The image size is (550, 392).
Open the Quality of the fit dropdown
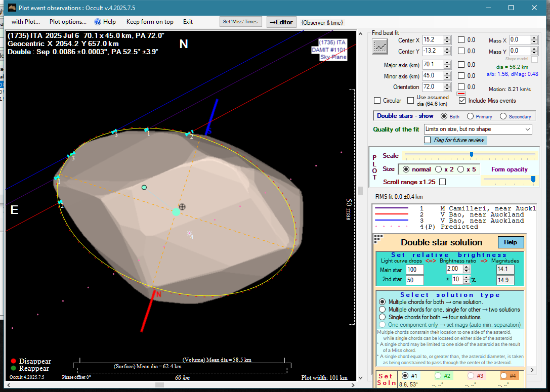pyautogui.click(x=527, y=129)
